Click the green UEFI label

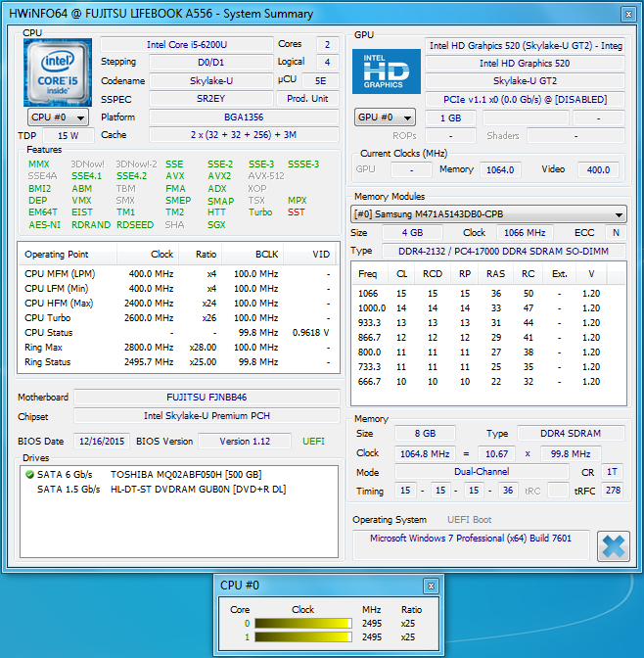coord(313,442)
